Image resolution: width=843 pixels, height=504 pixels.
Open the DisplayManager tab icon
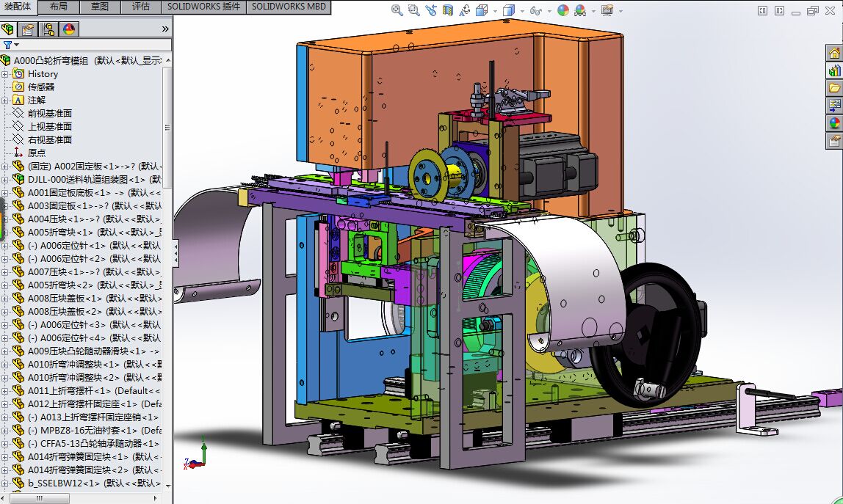coord(69,29)
